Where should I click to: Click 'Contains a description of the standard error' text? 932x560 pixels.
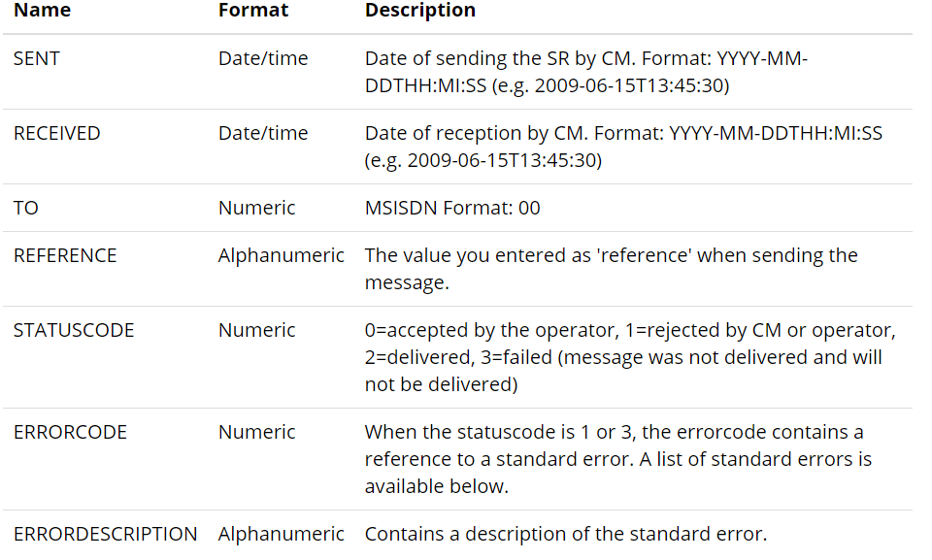coord(566,534)
